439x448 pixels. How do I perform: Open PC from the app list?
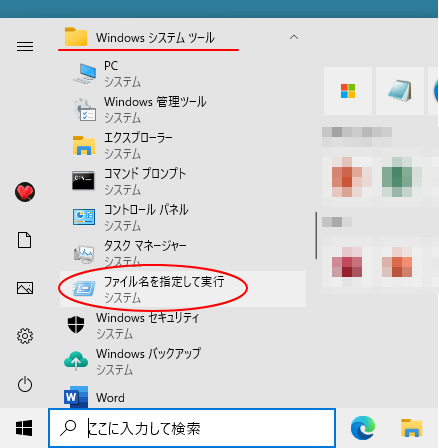(x=183, y=74)
